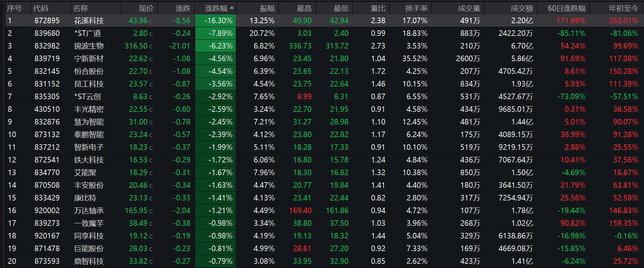Click the 最高 column header
This screenshot has width=644, height=268.
pos(304,8)
